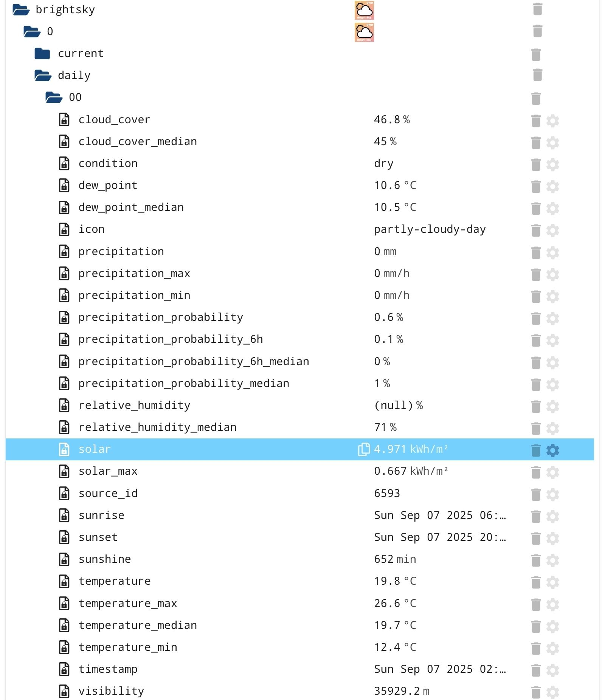
Task: Click trash icon for the brightsky adapter
Action: [x=537, y=9]
